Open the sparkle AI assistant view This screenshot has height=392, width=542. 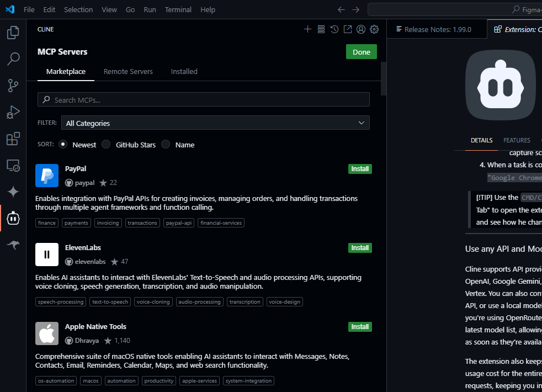pyautogui.click(x=13, y=192)
